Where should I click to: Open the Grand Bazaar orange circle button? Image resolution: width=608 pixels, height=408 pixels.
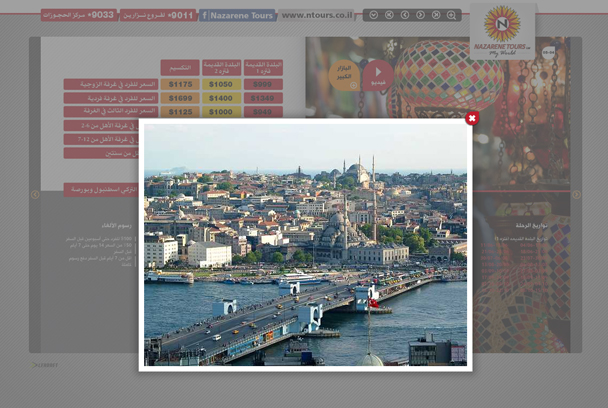344,75
